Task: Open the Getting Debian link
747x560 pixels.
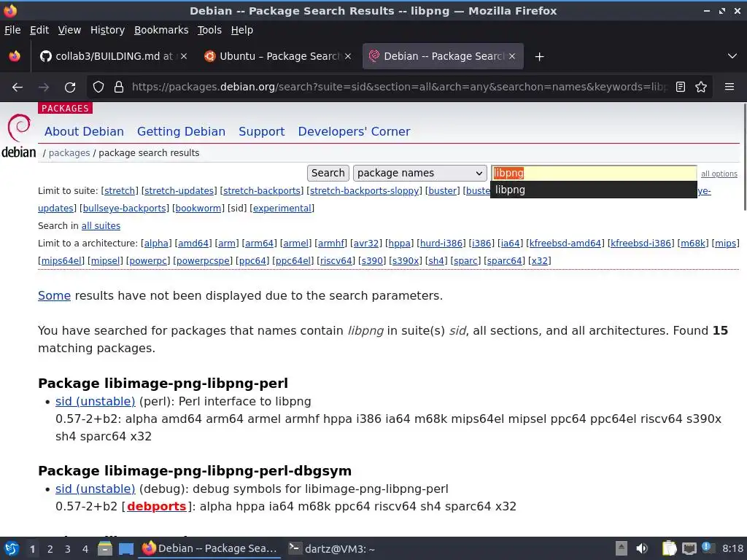Action: coord(181,131)
